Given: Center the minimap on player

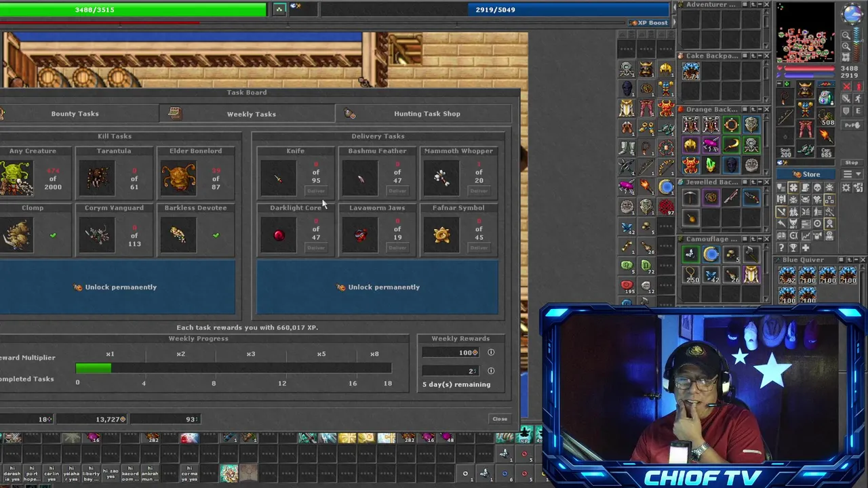Looking at the screenshot, I should [846, 57].
